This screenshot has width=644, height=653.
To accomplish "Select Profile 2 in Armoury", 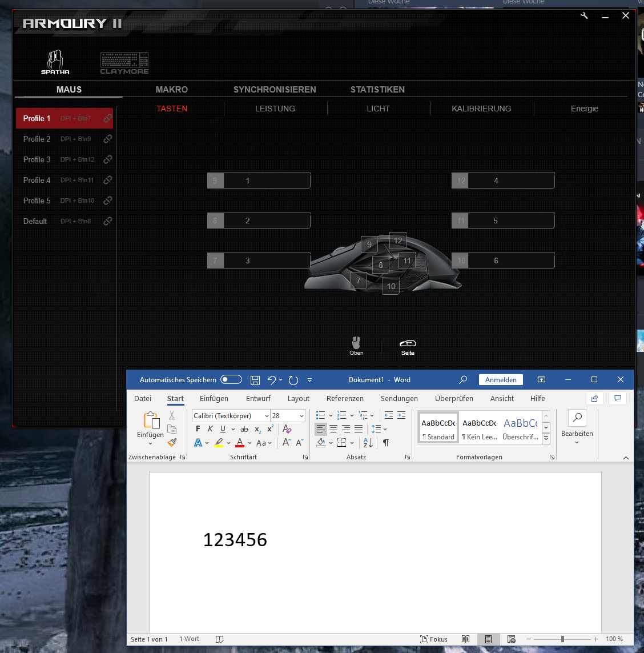I will point(65,139).
